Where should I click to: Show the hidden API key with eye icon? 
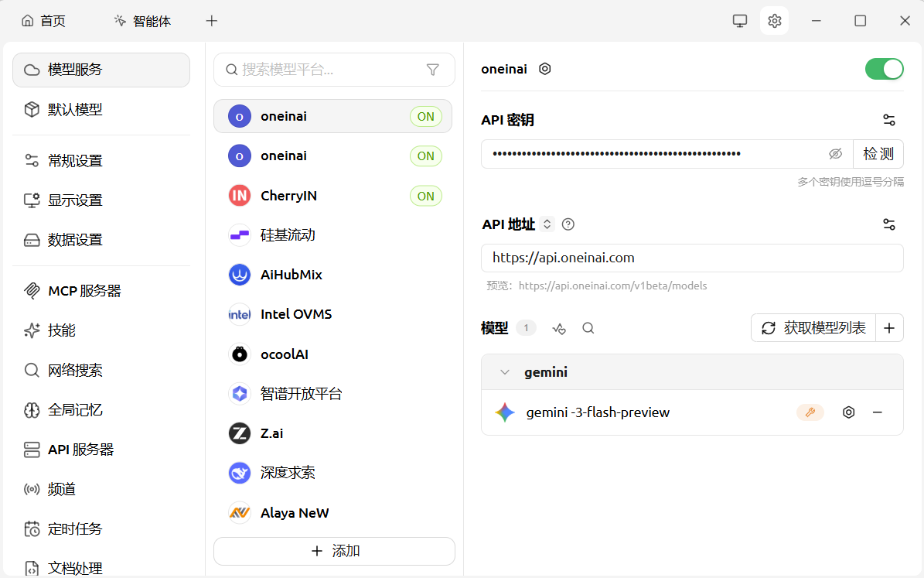click(835, 154)
